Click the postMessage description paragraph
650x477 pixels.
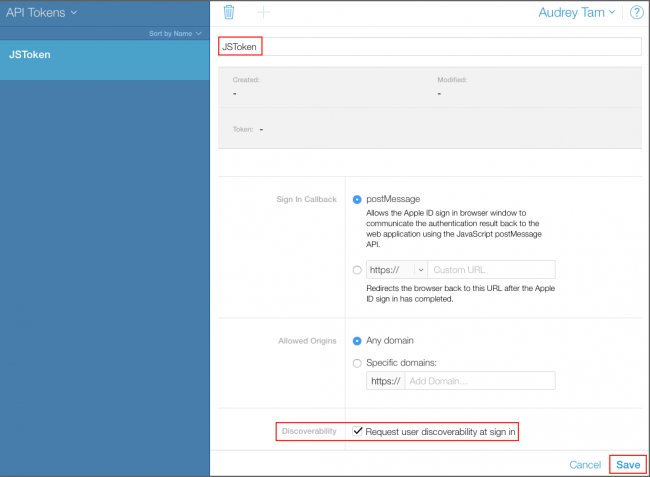(x=454, y=229)
